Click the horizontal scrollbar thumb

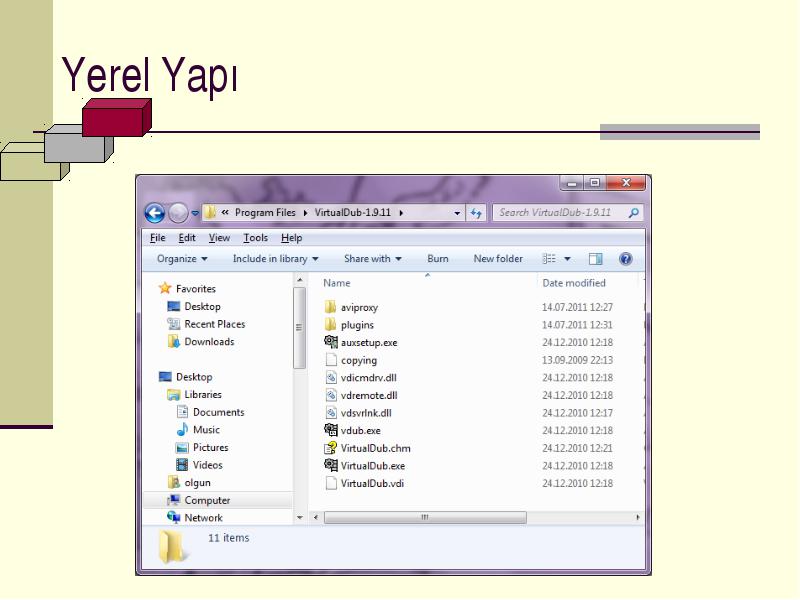pyautogui.click(x=425, y=517)
